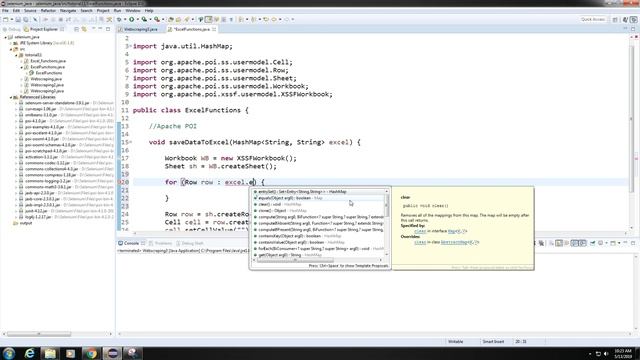Open Google Chrome from taskbar
Viewport: 640px width, 360px height.
(x=91, y=353)
